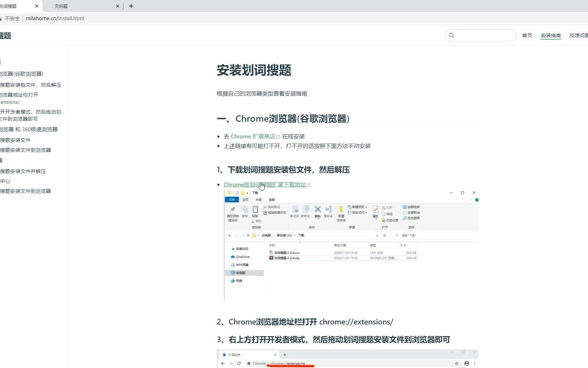Open the 新建项目 dropdown in Explorer ribbon
The width and height of the screenshot is (588, 368).
click(357, 207)
